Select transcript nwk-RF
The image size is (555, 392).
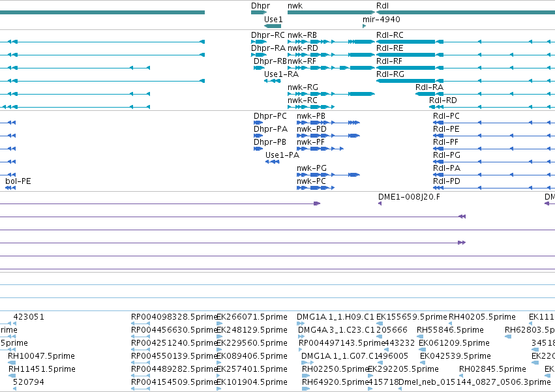pyautogui.click(x=331, y=68)
